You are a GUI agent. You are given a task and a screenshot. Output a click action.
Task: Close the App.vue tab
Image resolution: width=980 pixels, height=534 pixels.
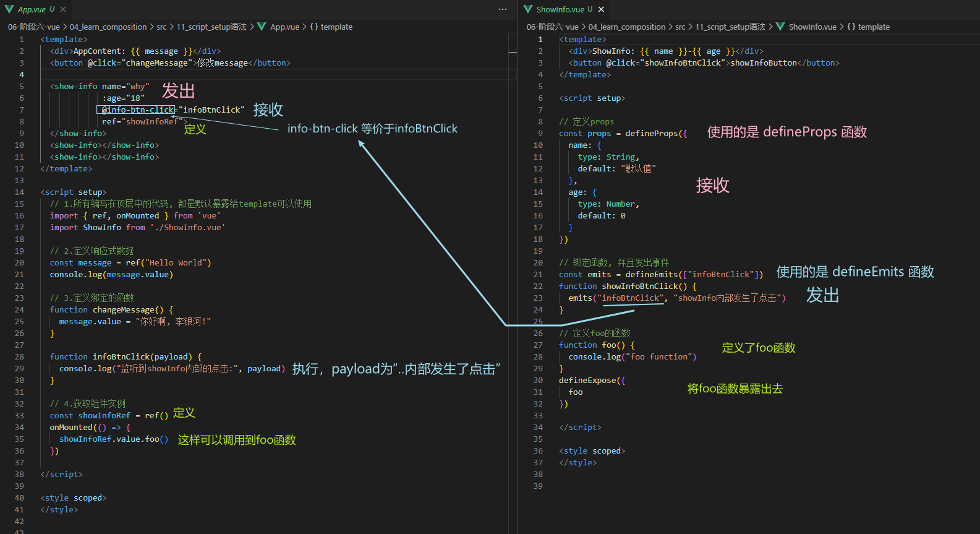point(63,9)
